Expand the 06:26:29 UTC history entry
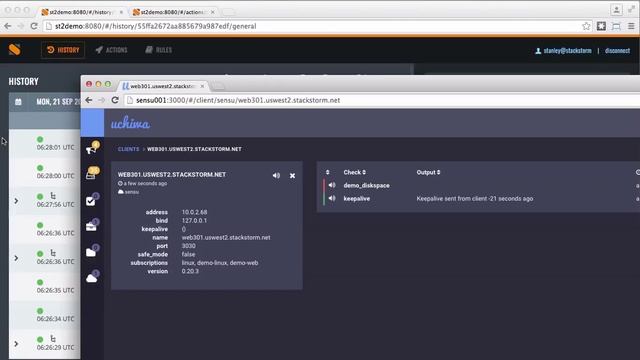Viewport: 640px width, 360px height. point(16,344)
